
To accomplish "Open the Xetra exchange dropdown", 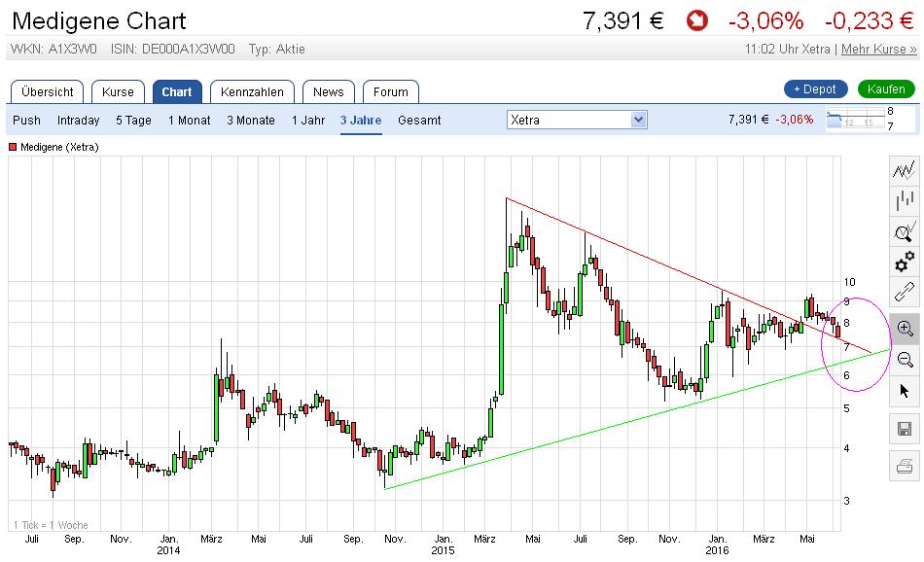I will [x=577, y=121].
